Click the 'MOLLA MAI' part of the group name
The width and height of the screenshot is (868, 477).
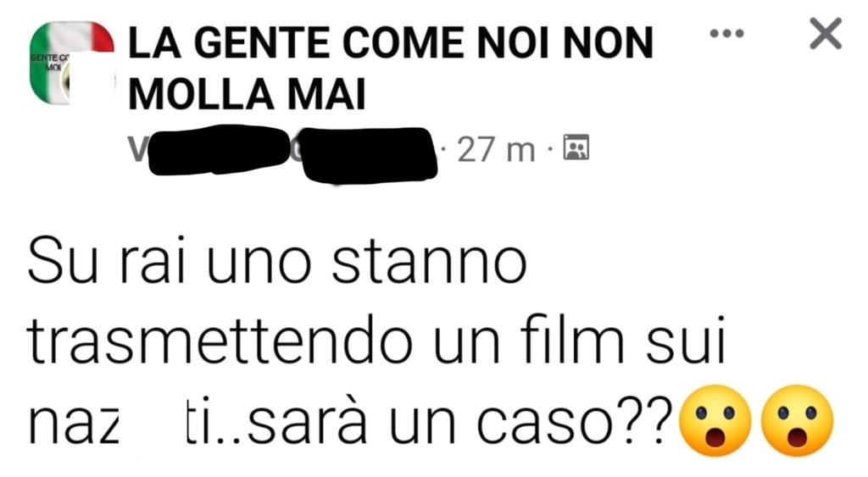247,94
